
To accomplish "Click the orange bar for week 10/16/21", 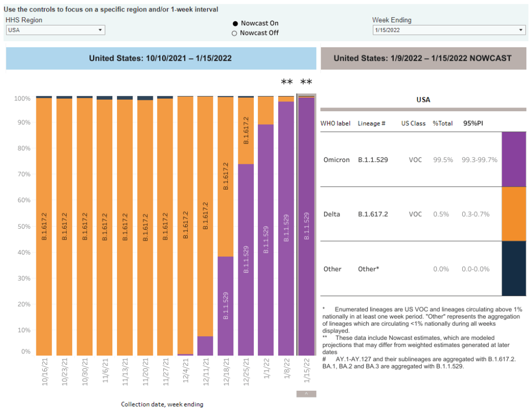I will coord(44,226).
